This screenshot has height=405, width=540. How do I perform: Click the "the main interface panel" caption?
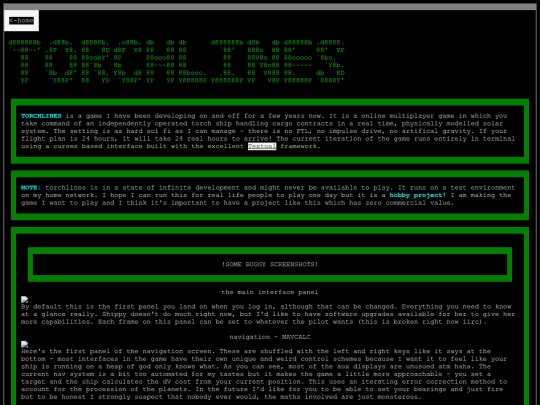[270, 292]
